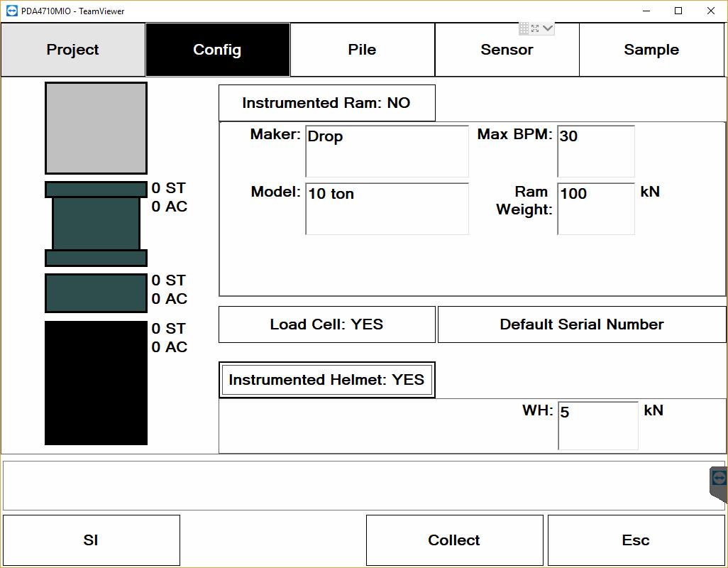728x568 pixels.
Task: Select the spool-shaped helmet graphic
Action: pyautogui.click(x=96, y=224)
